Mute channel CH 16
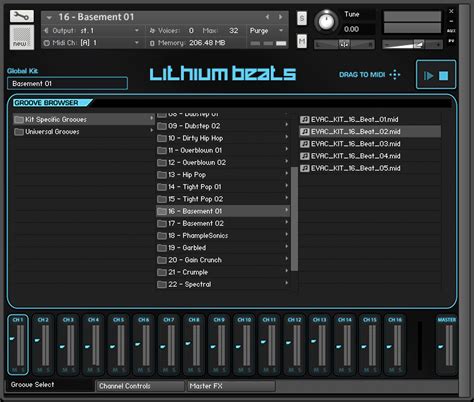Screen dimensions: 474x402 (x=391, y=370)
